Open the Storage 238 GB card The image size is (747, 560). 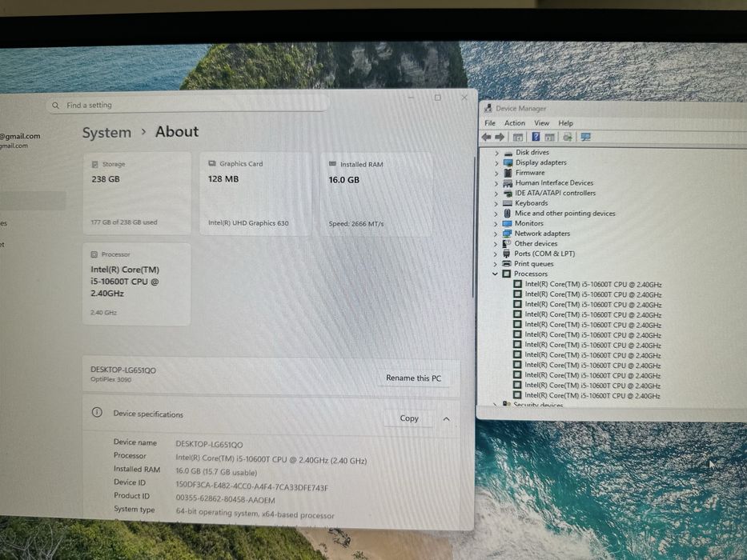tap(137, 194)
